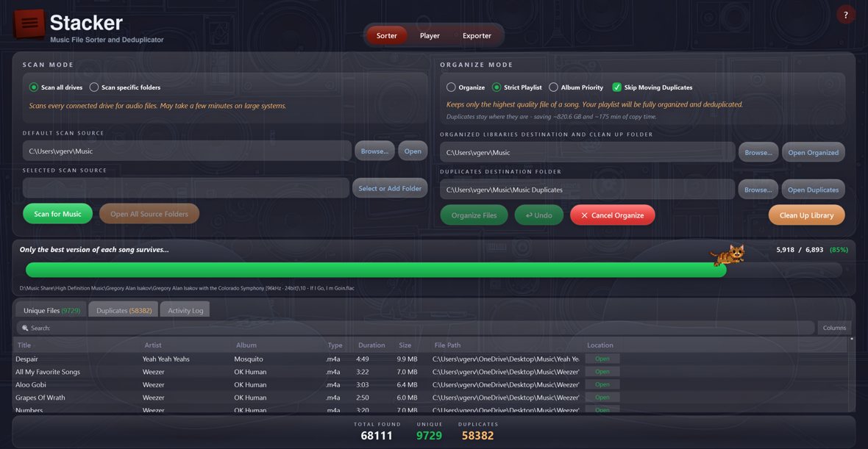Viewport: 868px width, 449px height.
Task: Open location of Despair track
Action: 602,359
